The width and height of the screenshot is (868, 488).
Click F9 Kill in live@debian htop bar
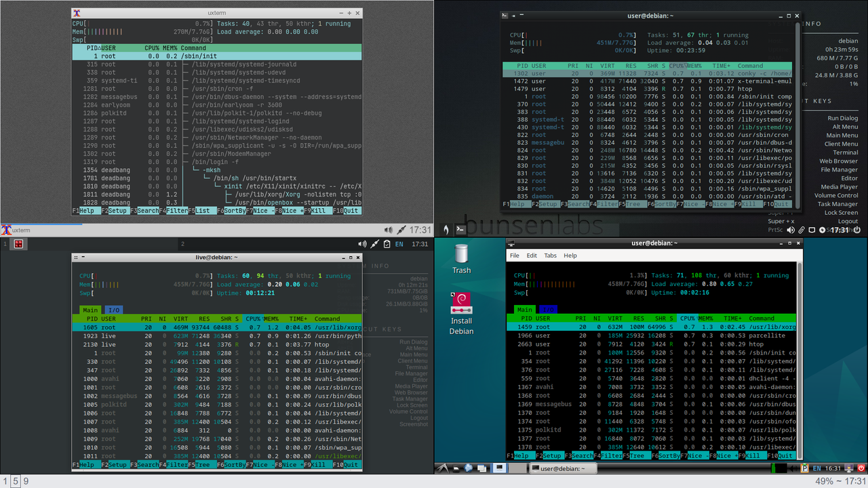coord(317,465)
